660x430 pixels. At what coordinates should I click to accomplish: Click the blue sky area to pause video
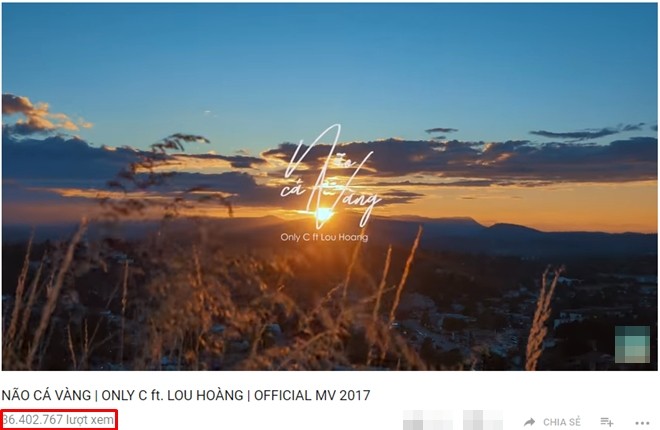click(x=328, y=63)
